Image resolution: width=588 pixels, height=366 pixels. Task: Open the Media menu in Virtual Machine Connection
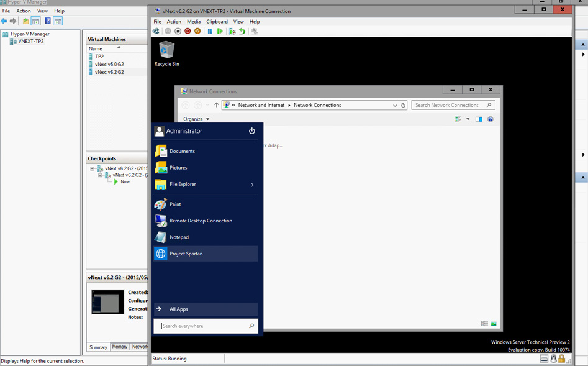pos(194,21)
